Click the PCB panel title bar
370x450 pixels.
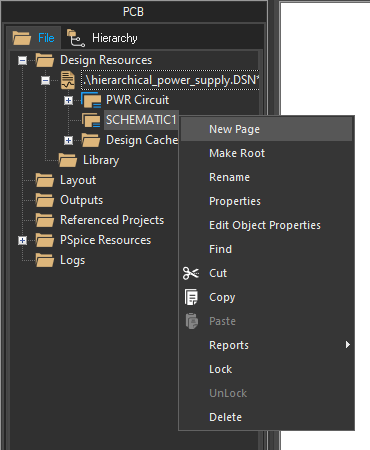tap(133, 12)
